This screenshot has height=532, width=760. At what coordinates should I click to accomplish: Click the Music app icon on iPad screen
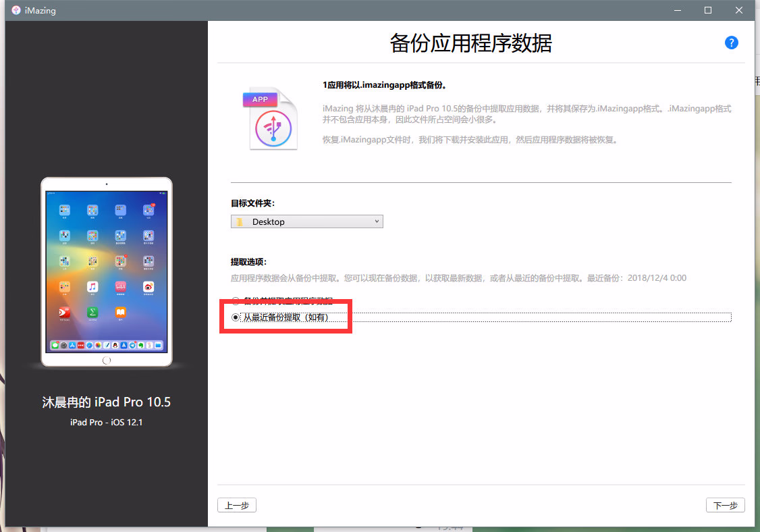pyautogui.click(x=92, y=287)
